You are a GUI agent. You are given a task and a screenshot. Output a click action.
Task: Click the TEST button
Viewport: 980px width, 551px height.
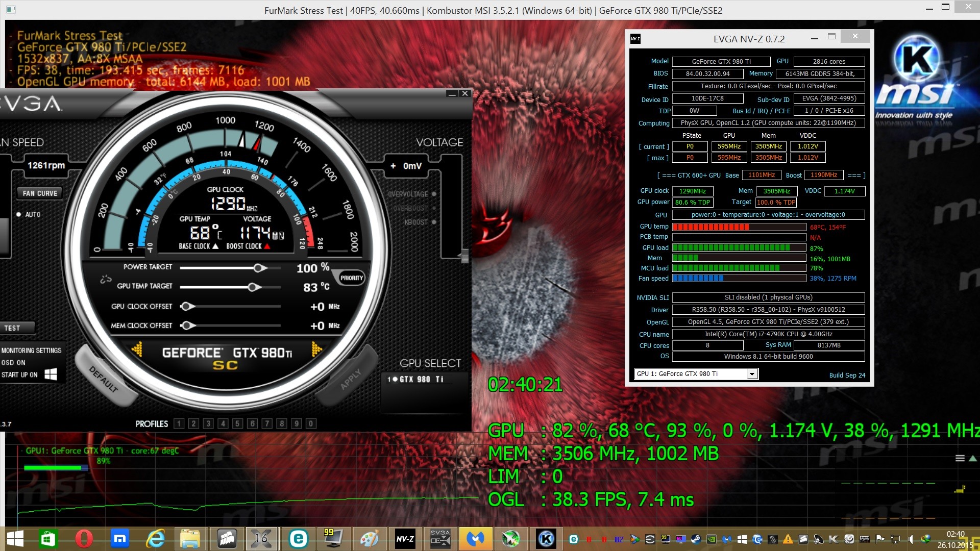17,328
